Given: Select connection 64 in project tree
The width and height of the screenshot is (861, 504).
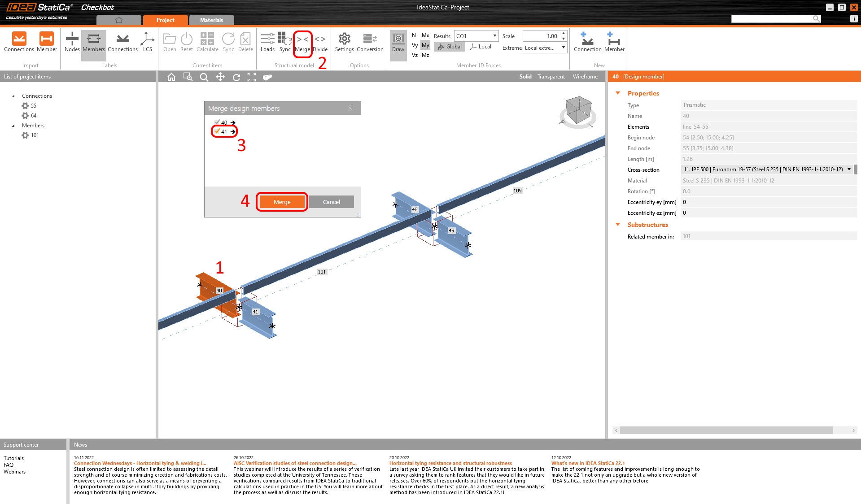Looking at the screenshot, I should [x=30, y=116].
